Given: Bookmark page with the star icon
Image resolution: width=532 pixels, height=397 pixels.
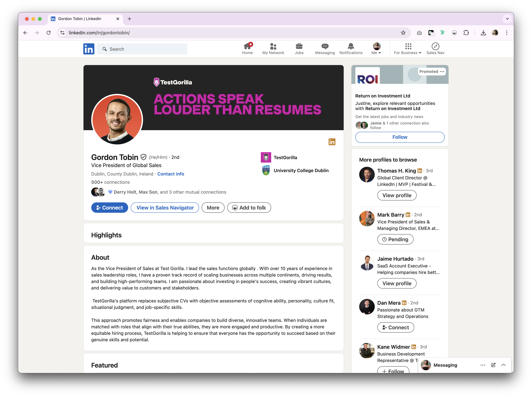Looking at the screenshot, I should (403, 33).
